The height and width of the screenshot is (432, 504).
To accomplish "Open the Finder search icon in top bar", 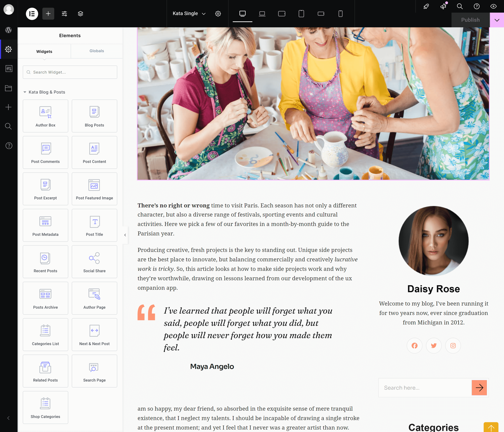I will (460, 6).
